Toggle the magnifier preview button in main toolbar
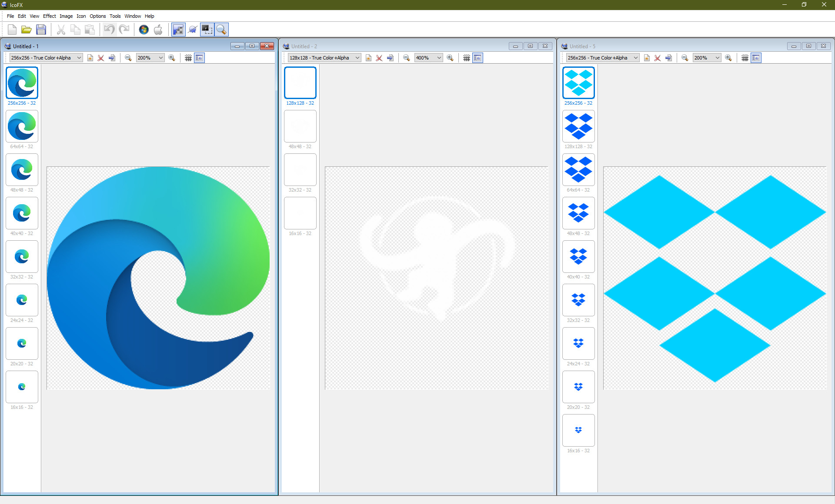835x504 pixels. pyautogui.click(x=221, y=30)
